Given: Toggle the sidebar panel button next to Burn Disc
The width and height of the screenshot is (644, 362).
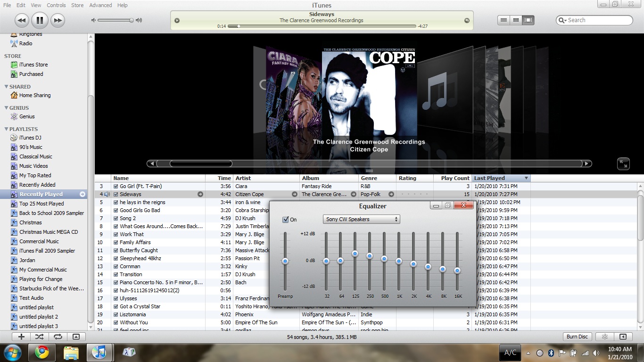Looking at the screenshot, I should [x=623, y=337].
